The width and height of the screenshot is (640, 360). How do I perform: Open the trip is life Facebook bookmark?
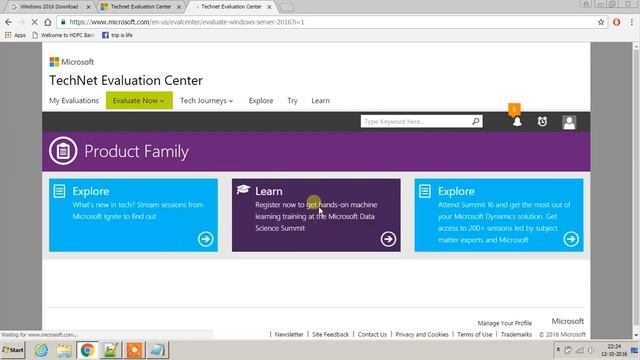(117, 35)
